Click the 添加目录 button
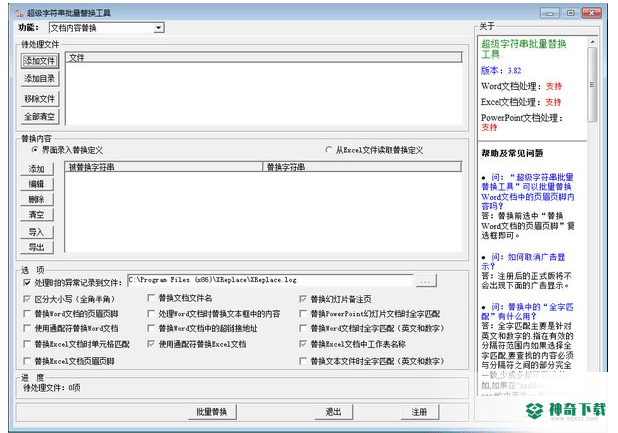 [x=39, y=78]
